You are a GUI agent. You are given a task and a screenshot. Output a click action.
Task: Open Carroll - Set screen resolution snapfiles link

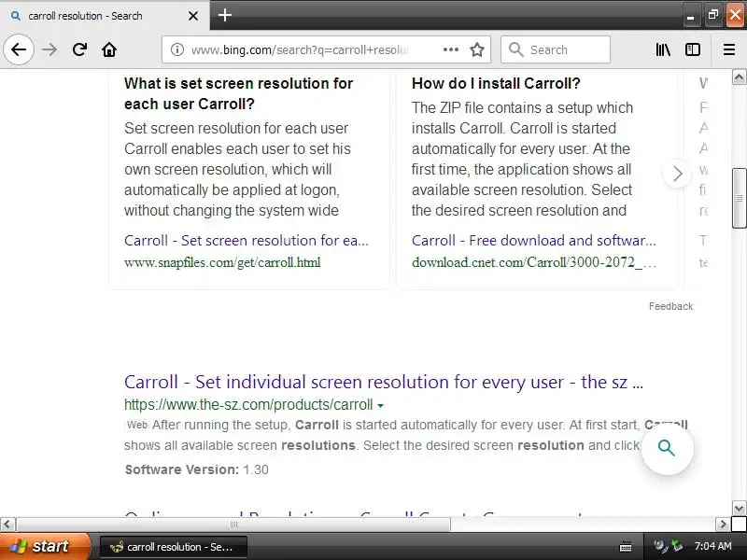[247, 241]
